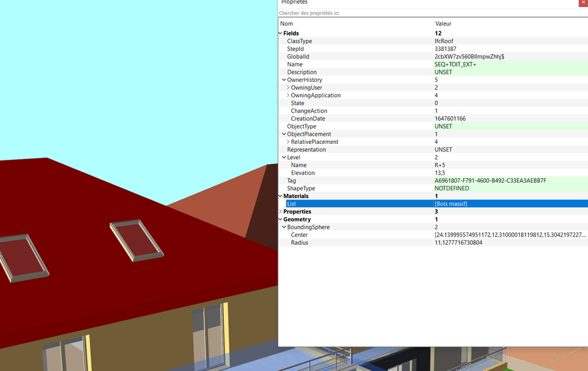Image resolution: width=588 pixels, height=371 pixels.
Task: Expand the OwningApplication node
Action: point(288,96)
